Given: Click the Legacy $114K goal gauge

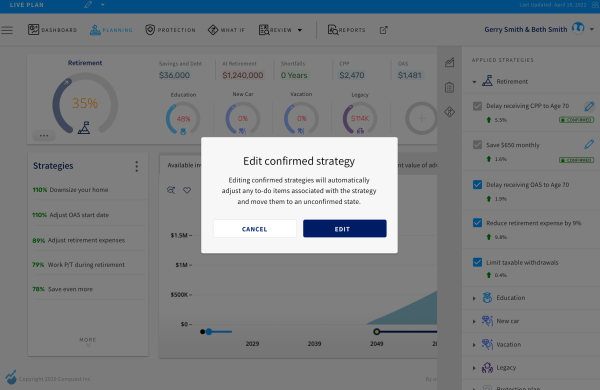Looking at the screenshot, I should coord(360,119).
